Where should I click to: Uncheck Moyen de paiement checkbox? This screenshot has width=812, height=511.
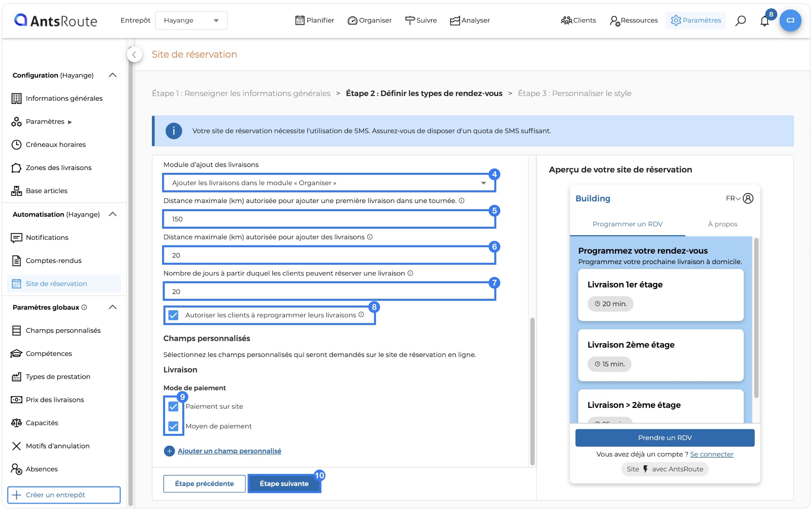coord(173,426)
